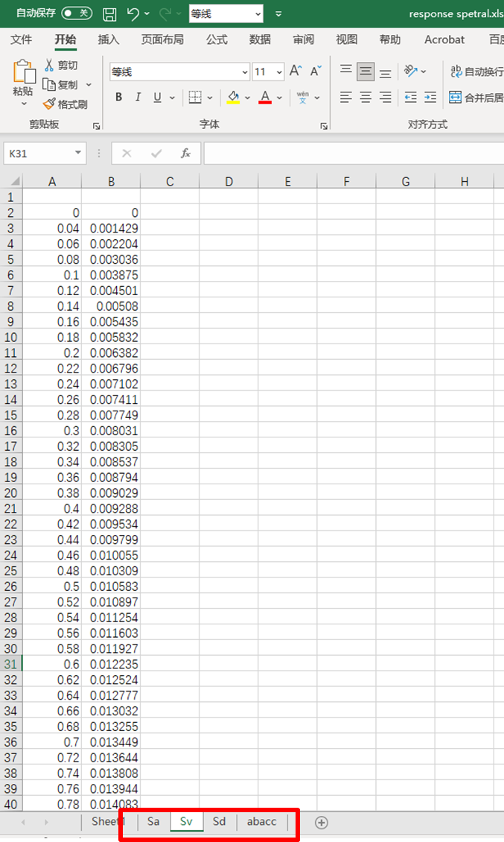Screen dimensions: 504x842
Task: Open the font size dropdown
Action: point(279,72)
